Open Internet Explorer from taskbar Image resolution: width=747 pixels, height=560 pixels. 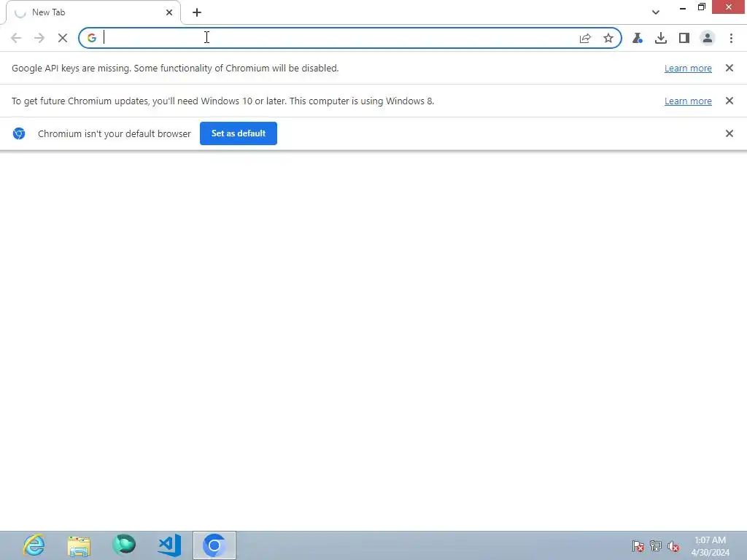click(x=34, y=545)
